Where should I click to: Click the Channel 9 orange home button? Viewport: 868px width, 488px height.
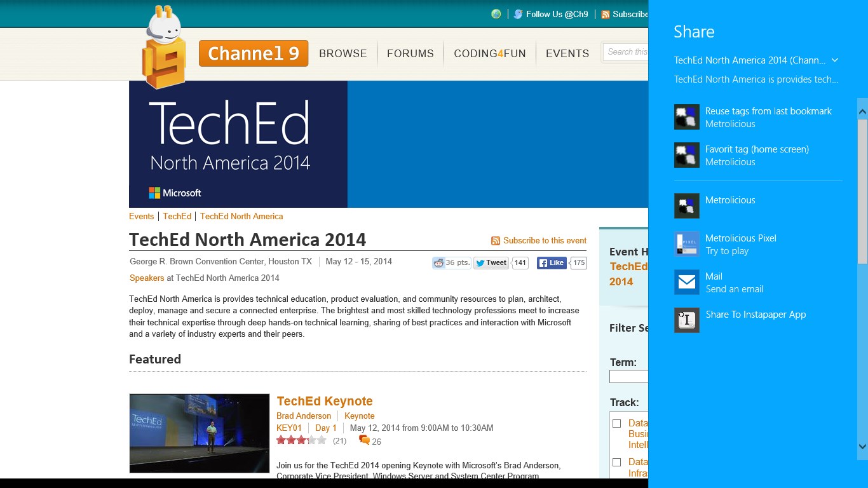pos(254,53)
